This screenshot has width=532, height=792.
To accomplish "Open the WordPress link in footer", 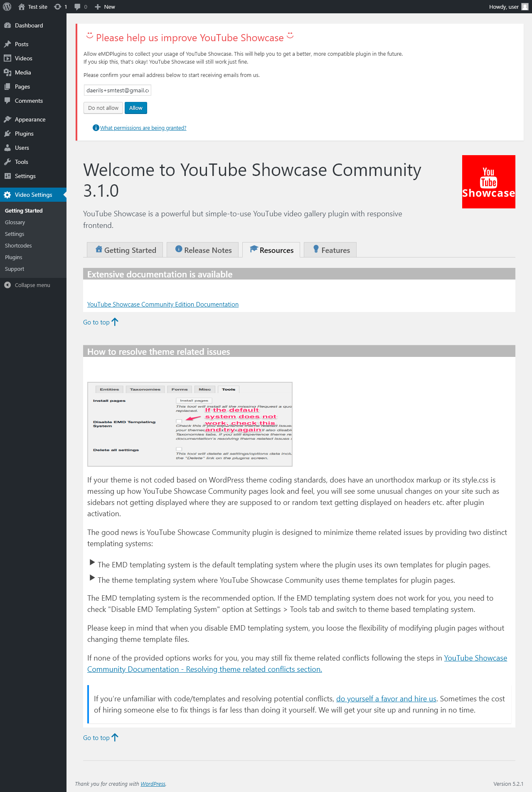I will coord(153,784).
